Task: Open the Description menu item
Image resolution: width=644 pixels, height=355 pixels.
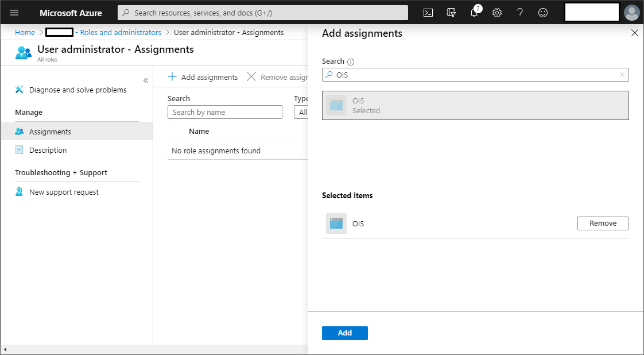Action: [48, 150]
